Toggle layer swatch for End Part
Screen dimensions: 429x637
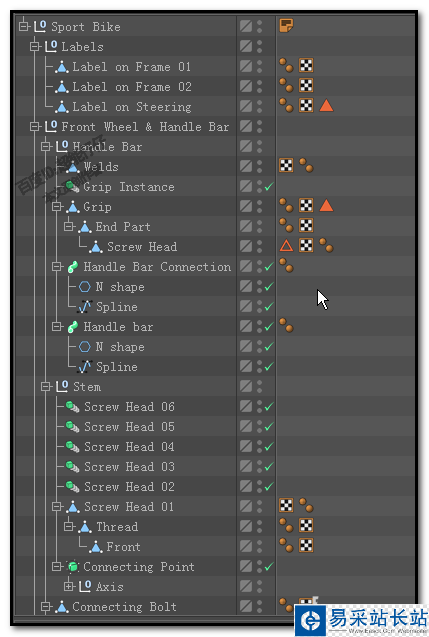[x=246, y=225]
